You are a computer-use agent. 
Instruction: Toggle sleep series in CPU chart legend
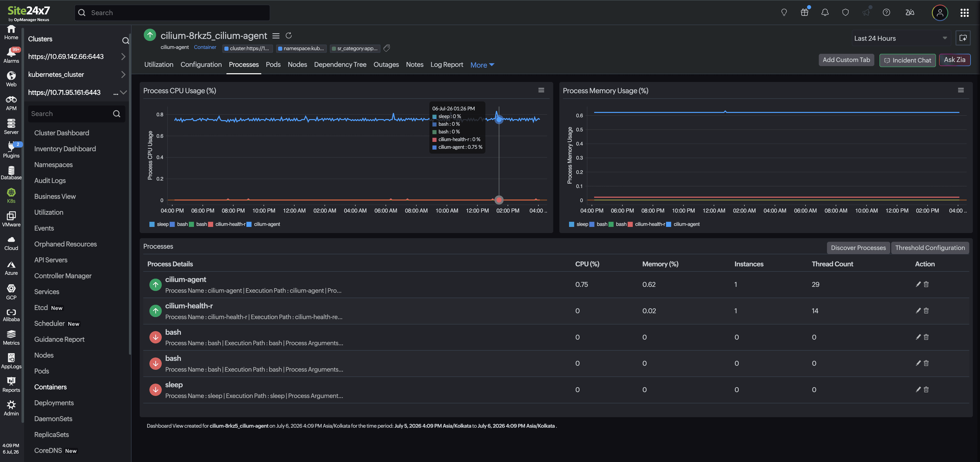159,224
